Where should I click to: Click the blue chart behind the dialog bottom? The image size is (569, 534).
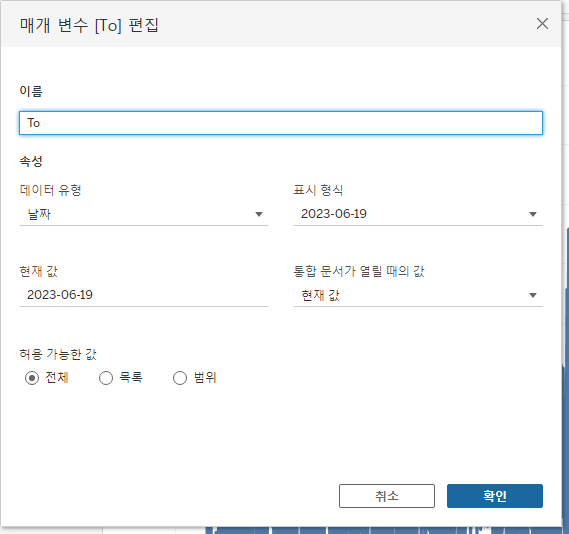point(385,530)
